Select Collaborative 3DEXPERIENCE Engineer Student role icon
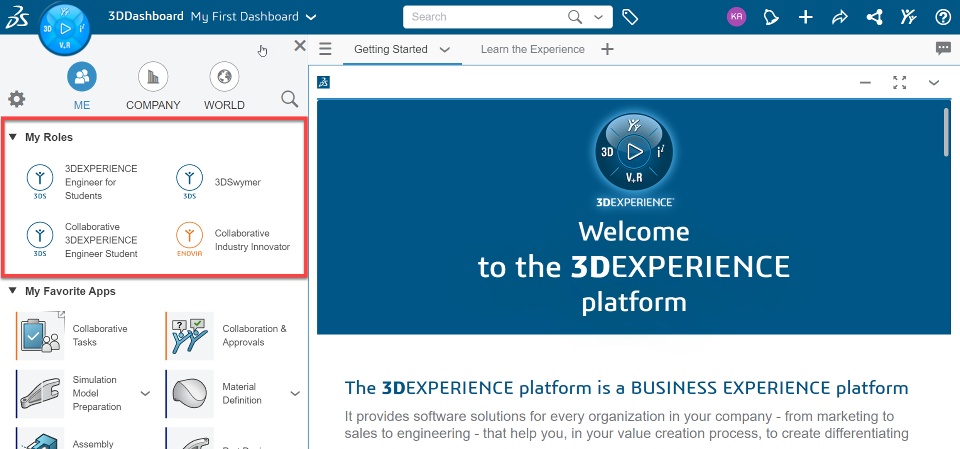This screenshot has width=960, height=449. click(40, 240)
